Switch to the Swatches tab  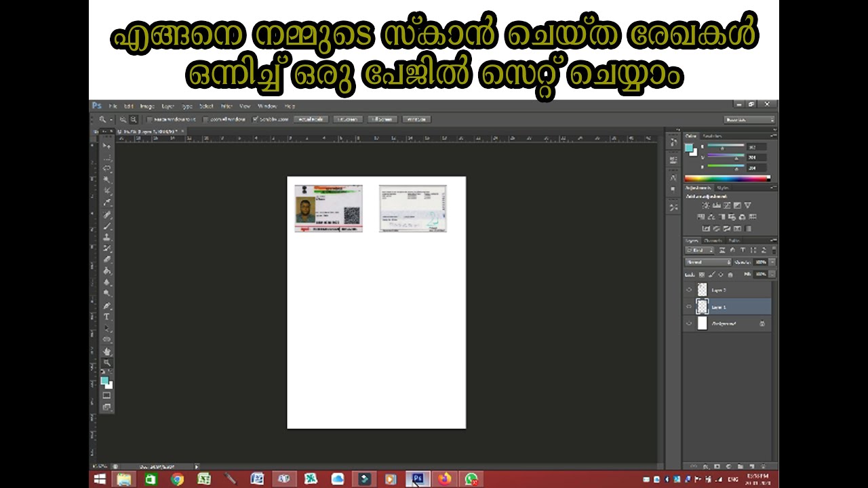tap(713, 136)
